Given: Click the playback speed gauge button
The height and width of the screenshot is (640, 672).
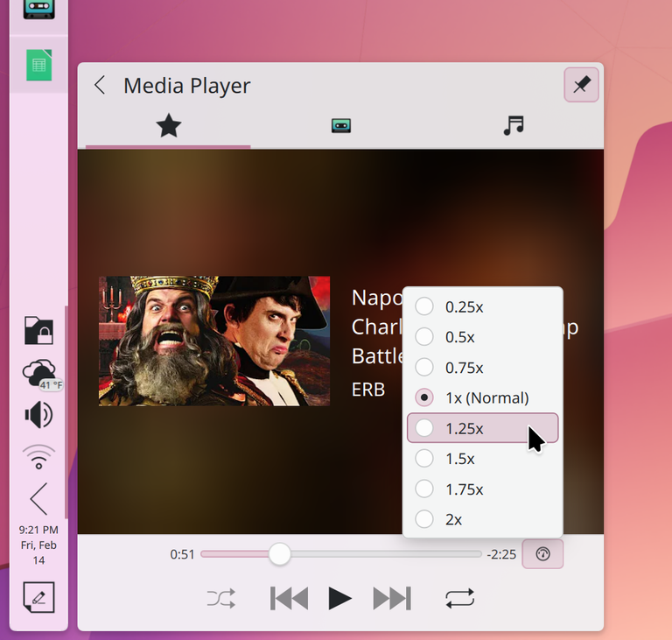Looking at the screenshot, I should click(x=542, y=554).
